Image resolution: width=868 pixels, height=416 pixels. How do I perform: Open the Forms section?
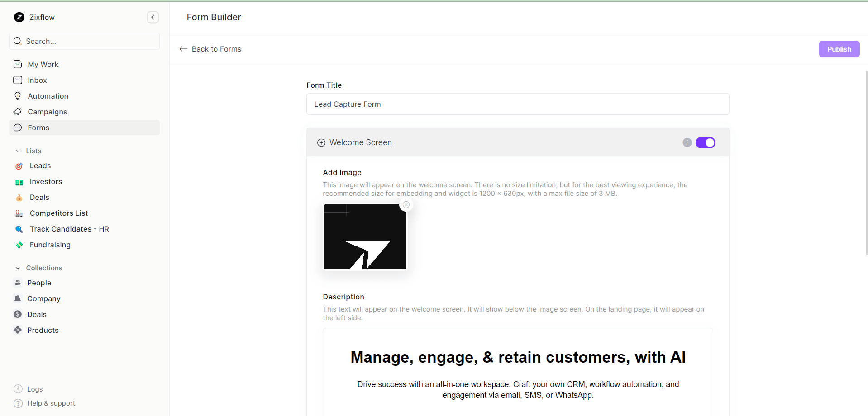(39, 128)
